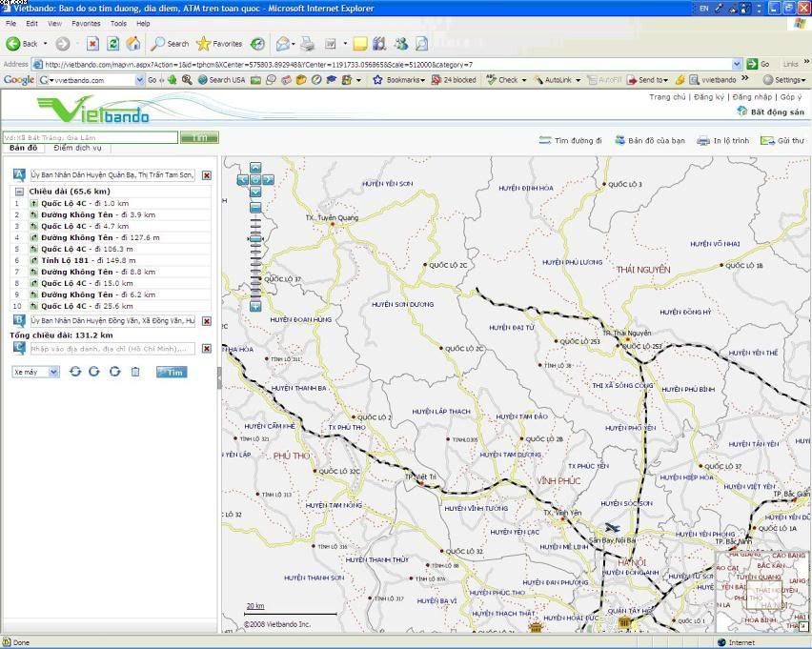812x649 pixels.
Task: Click the map zoom slider handle
Action: [255, 238]
